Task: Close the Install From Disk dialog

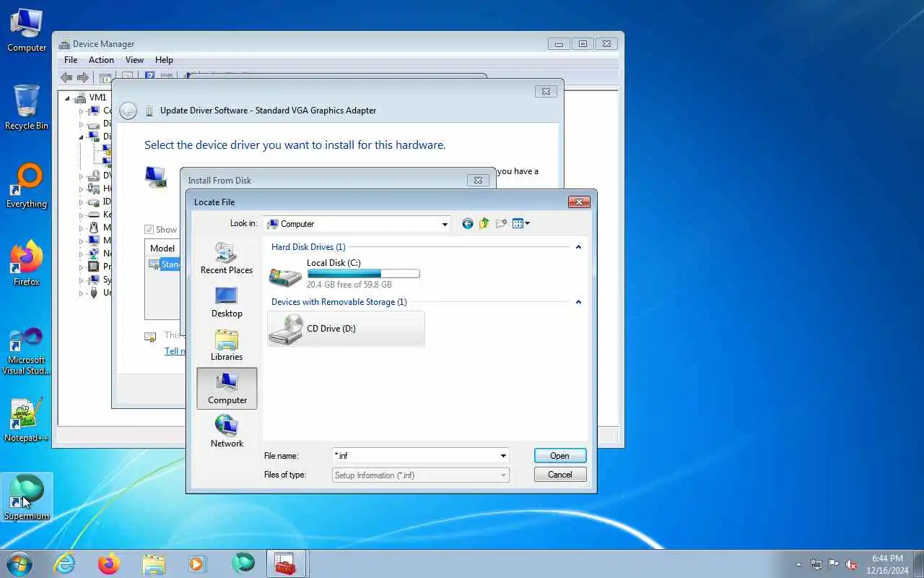Action: 478,181
